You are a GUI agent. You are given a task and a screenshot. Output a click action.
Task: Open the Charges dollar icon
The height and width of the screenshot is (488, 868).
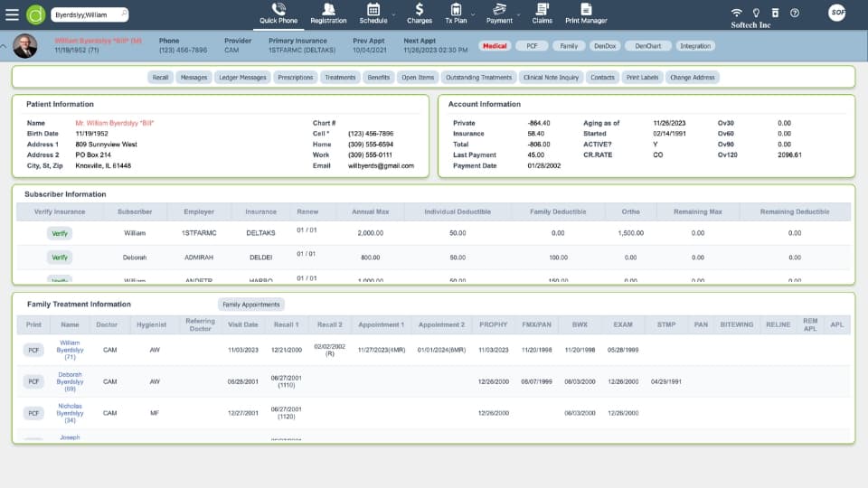click(419, 9)
